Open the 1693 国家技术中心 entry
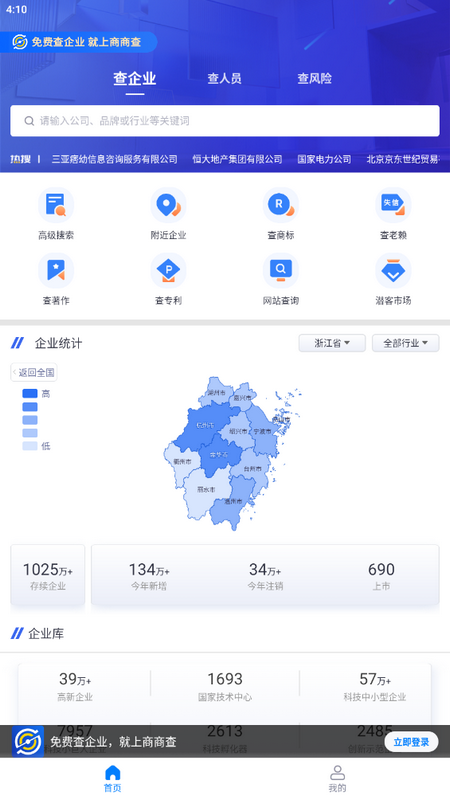 coord(225,687)
